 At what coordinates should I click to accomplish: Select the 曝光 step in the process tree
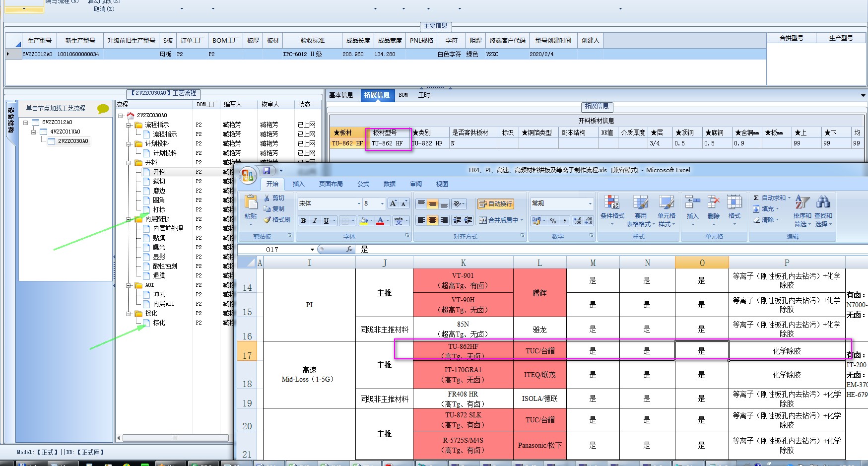click(x=159, y=247)
